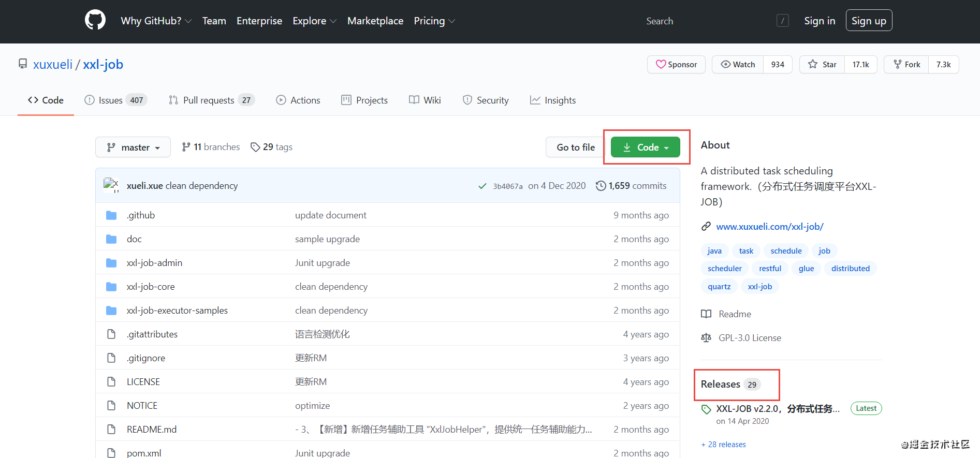Open the Issues tab
This screenshot has height=458, width=980.
pos(116,100)
